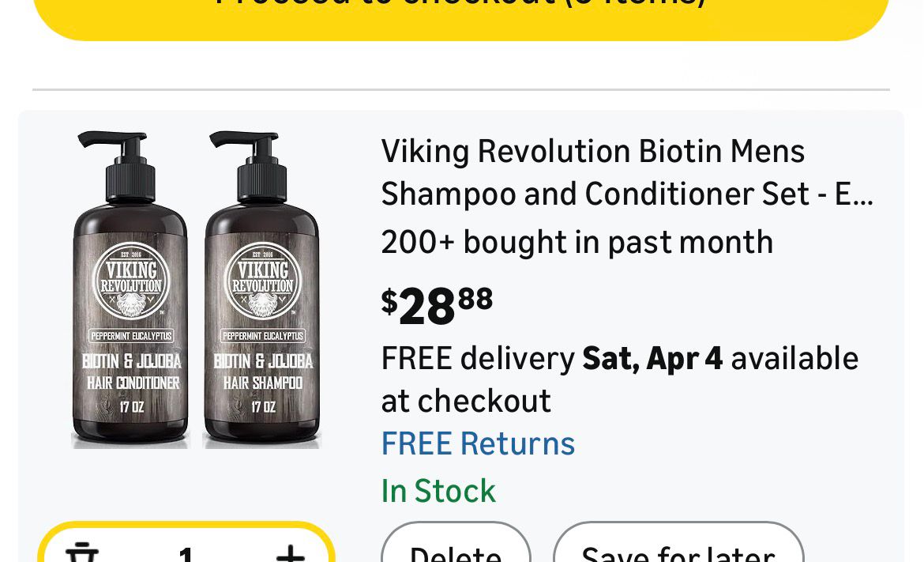This screenshot has width=924, height=562.
Task: Tap the 200+ bought in past month text
Action: 577,242
